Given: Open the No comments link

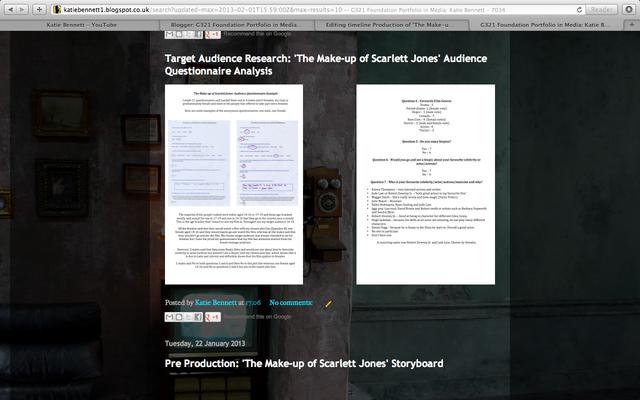Looking at the screenshot, I should [291, 303].
